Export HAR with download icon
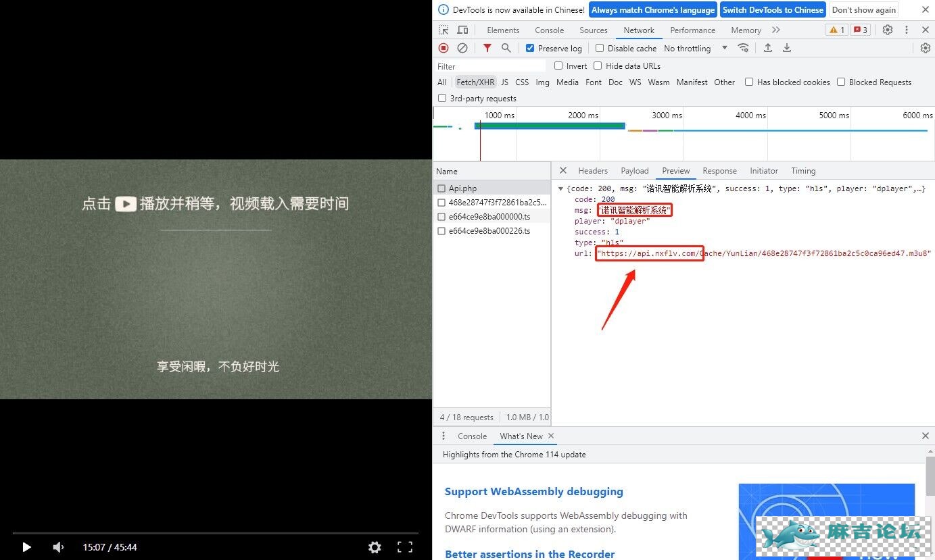 click(x=787, y=48)
